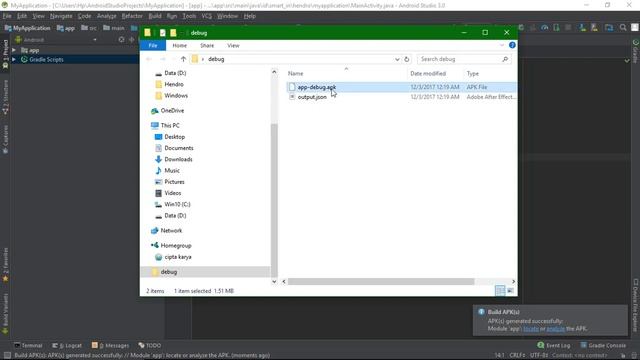Open Build menu in Android Studio
Viewport: 640px width, 360px height.
click(155, 16)
